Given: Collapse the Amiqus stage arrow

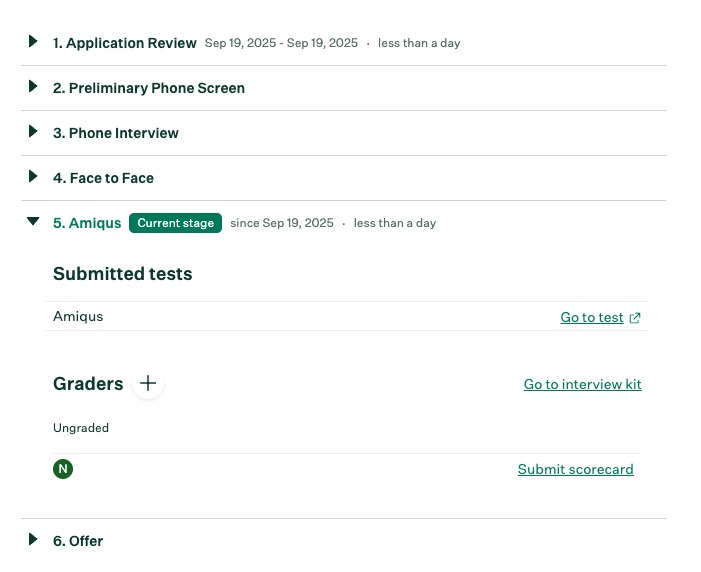Looking at the screenshot, I should 33,222.
